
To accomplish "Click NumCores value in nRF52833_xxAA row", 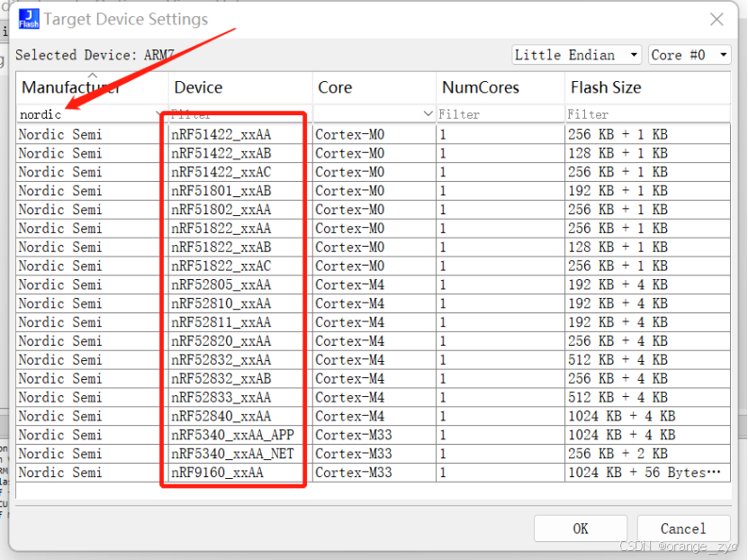I will click(443, 397).
